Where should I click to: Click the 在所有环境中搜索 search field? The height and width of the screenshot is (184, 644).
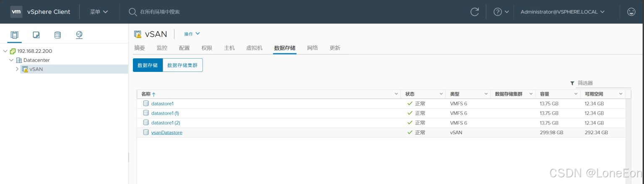click(160, 12)
